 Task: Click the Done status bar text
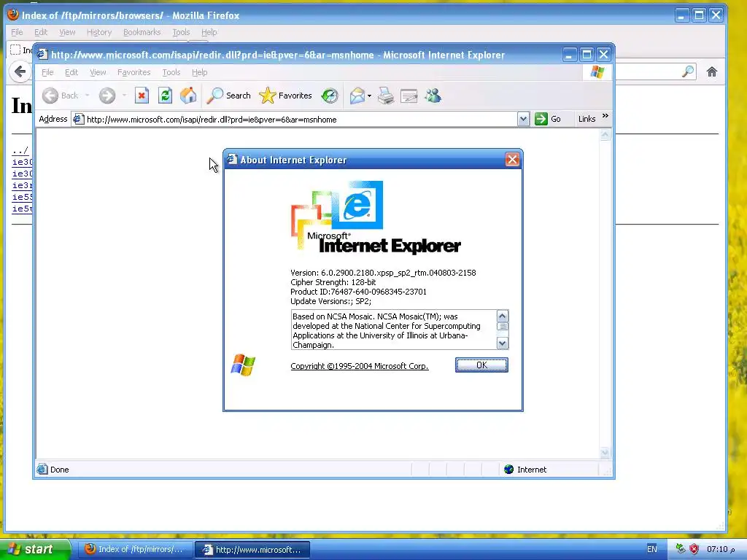click(x=60, y=470)
